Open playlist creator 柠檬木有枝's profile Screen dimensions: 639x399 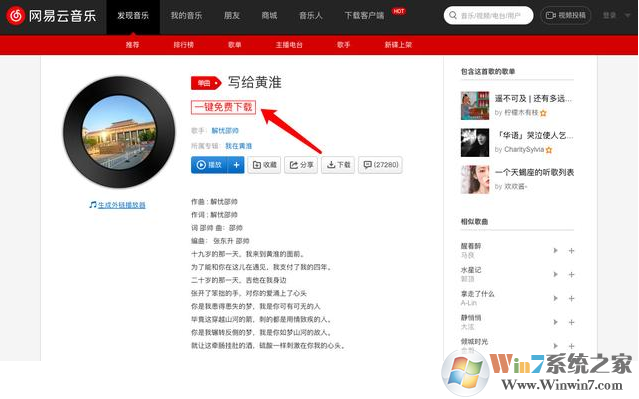pos(521,112)
